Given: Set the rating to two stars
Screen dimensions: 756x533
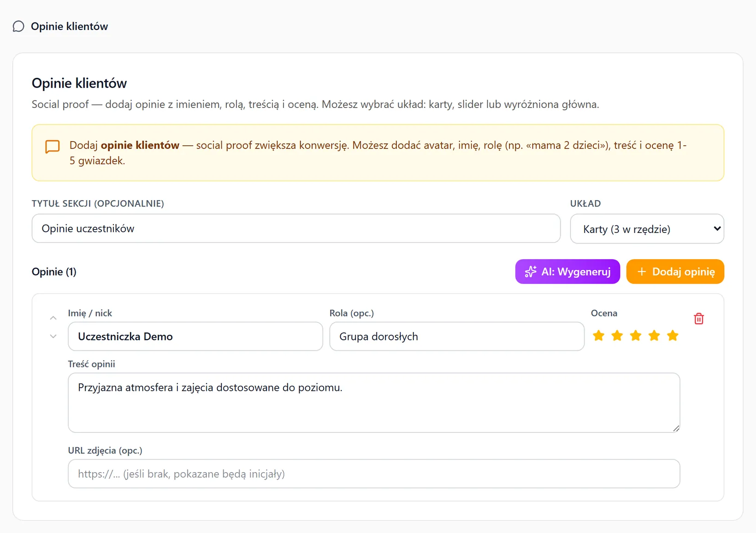Looking at the screenshot, I should 617,336.
